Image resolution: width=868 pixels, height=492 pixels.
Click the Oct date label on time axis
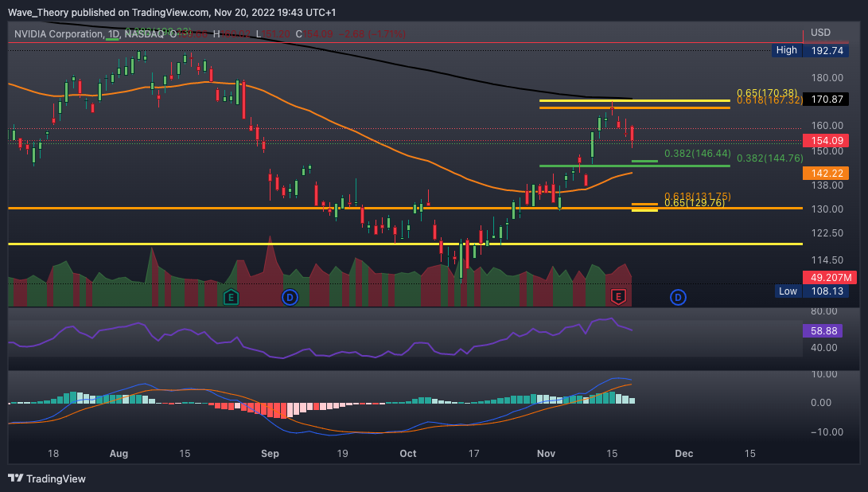(x=408, y=453)
